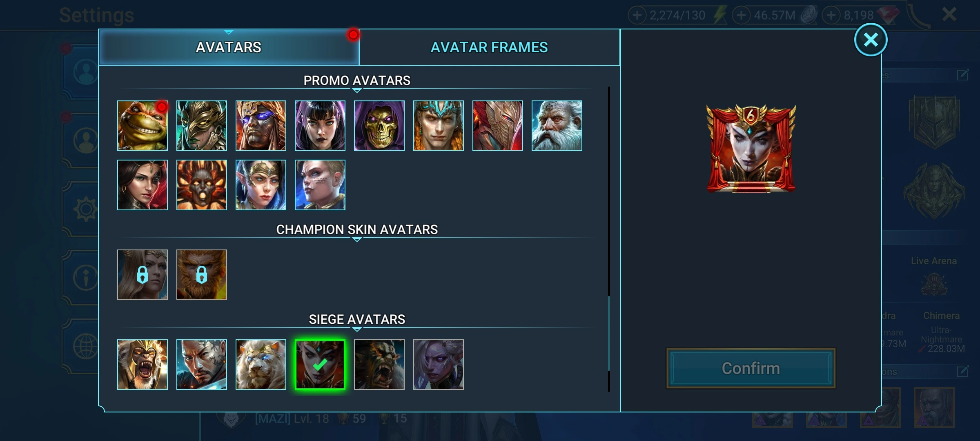Viewport: 980px width, 441px height.
Task: Collapse the Promo Avatars section header
Action: coord(356,81)
